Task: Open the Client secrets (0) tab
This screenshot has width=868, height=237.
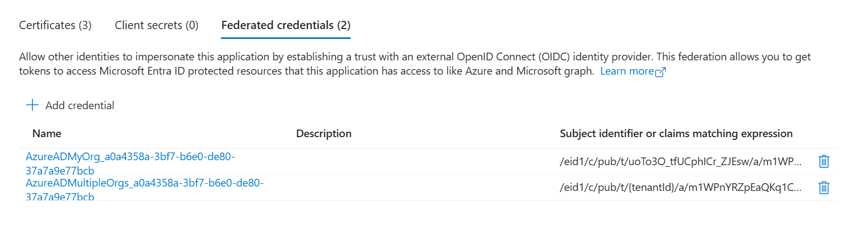Action: click(156, 25)
